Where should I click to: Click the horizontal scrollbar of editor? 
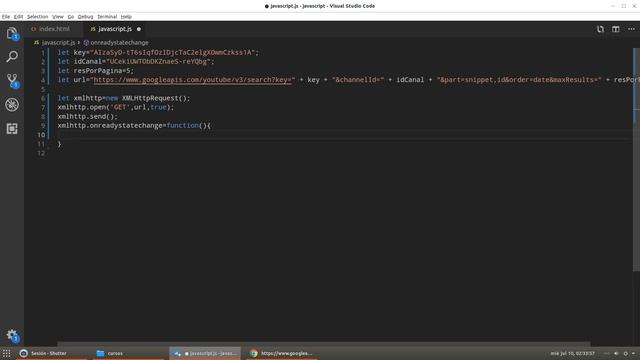[323, 344]
